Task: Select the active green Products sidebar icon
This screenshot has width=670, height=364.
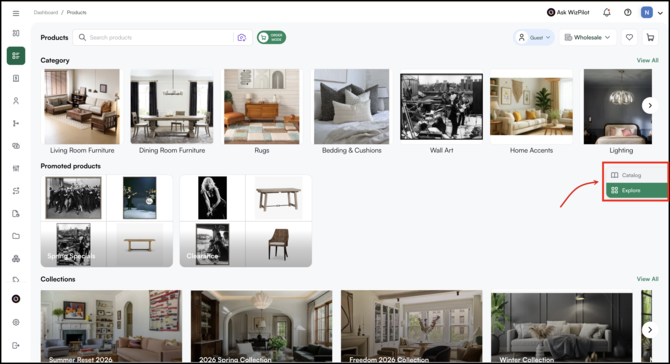Action: coord(16,56)
